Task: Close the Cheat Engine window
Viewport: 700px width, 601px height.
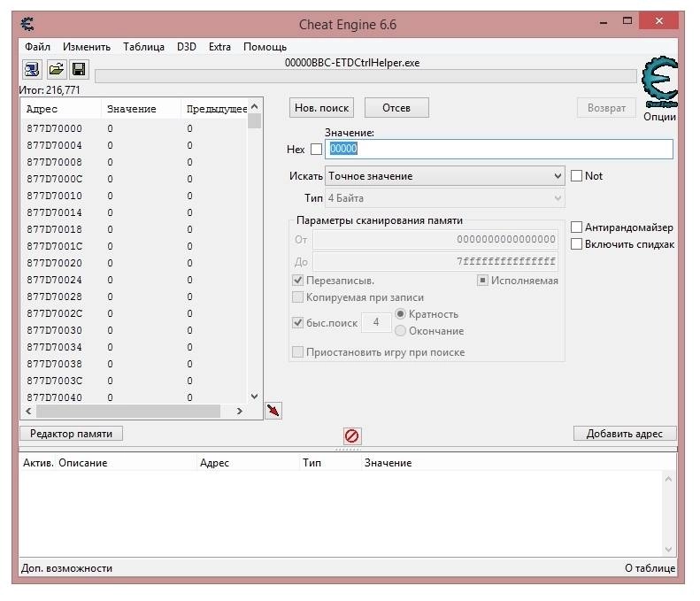Action: point(659,21)
